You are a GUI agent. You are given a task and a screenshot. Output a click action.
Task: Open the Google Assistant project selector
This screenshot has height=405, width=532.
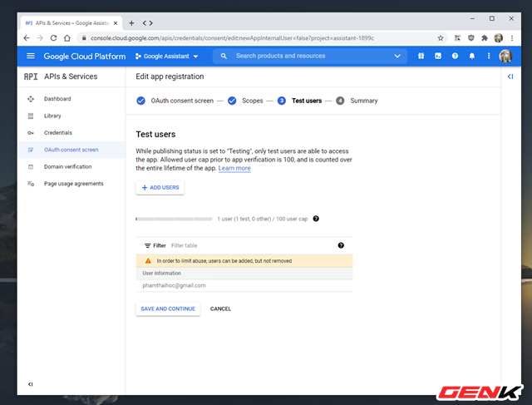(166, 57)
